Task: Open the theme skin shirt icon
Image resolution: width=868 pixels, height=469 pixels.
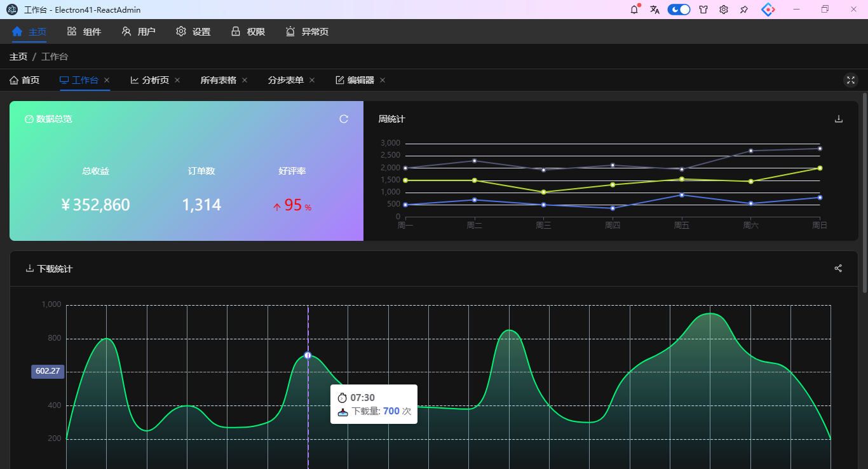Action: 703,10
